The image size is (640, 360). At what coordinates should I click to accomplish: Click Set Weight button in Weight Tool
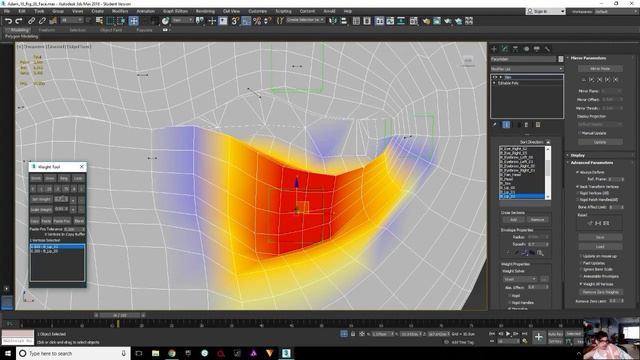(41, 199)
